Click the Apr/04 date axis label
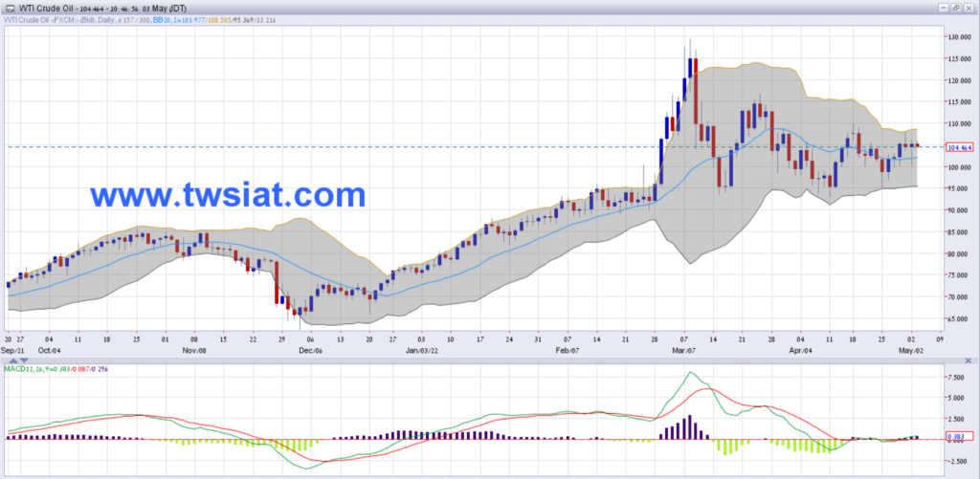This screenshot has height=479, width=980. coord(801,351)
